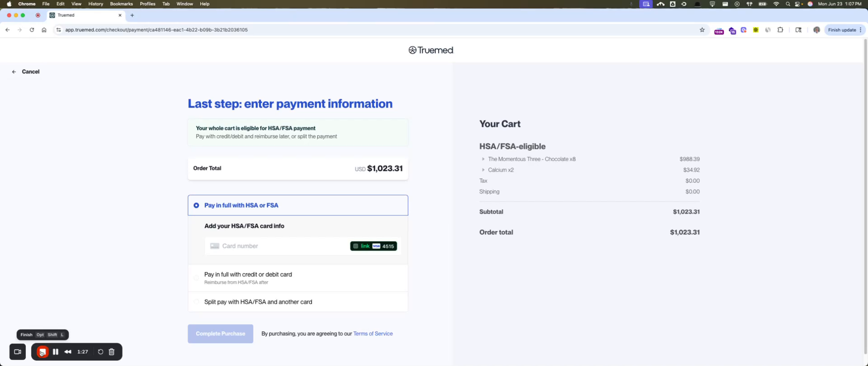Click the Order Total amount $1,023.31
The height and width of the screenshot is (366, 868).
(x=385, y=169)
